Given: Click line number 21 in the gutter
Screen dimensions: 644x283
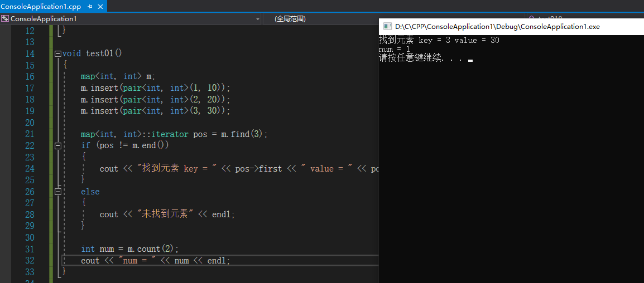Looking at the screenshot, I should pyautogui.click(x=30, y=134).
